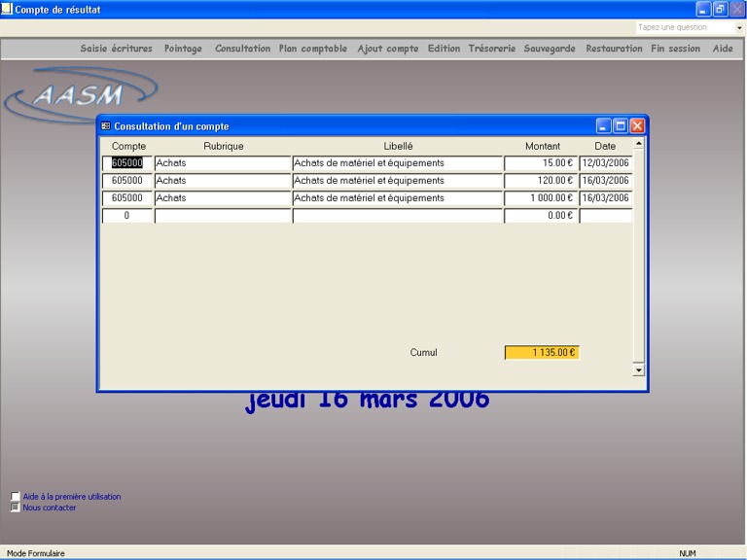Image resolution: width=747 pixels, height=560 pixels.
Task: Click the Cumul label
Action: click(423, 352)
